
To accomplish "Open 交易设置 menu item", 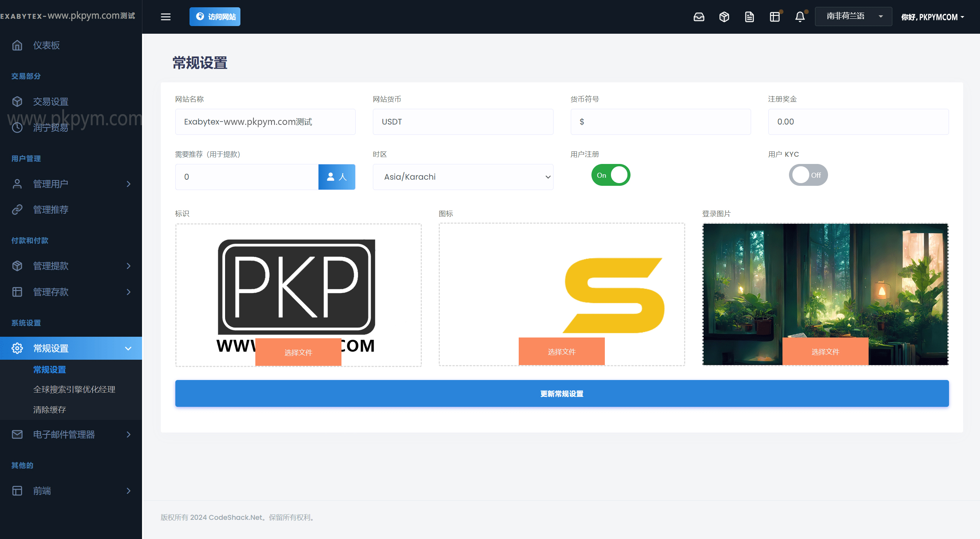I will 71,102.
